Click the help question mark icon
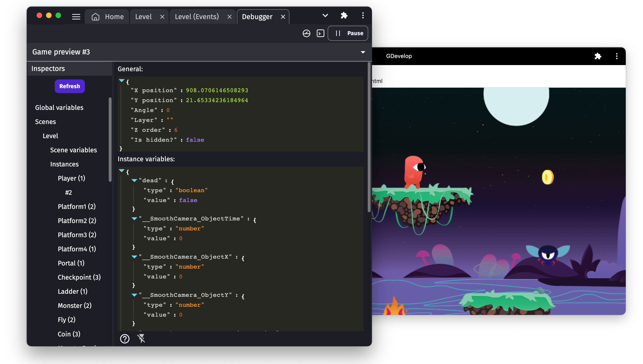The height and width of the screenshot is (364, 643). tap(125, 339)
